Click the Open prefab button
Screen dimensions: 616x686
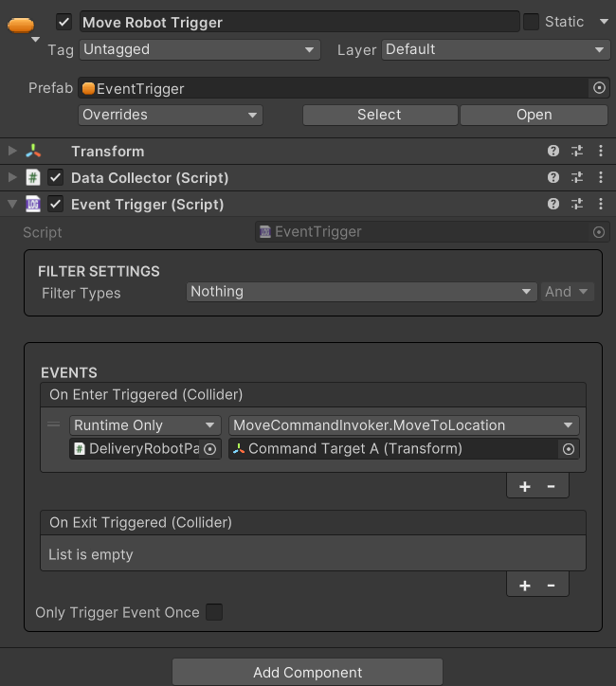coord(534,115)
